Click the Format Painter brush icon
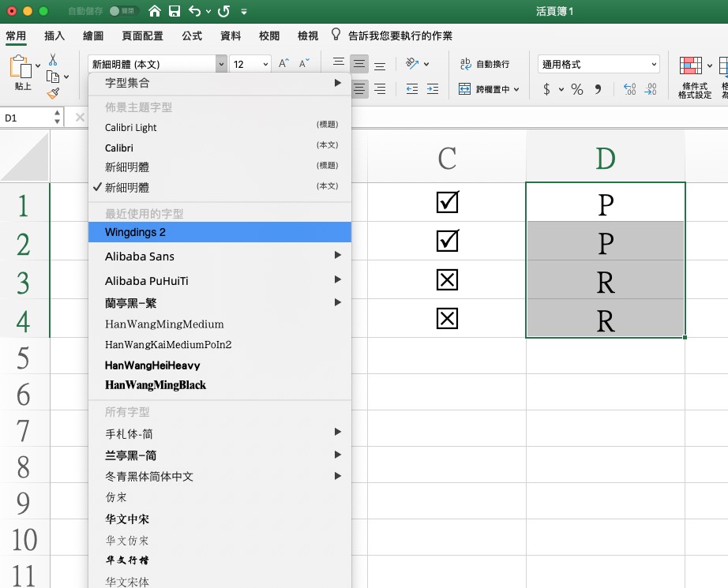Screen dimensions: 728x588 (53, 93)
